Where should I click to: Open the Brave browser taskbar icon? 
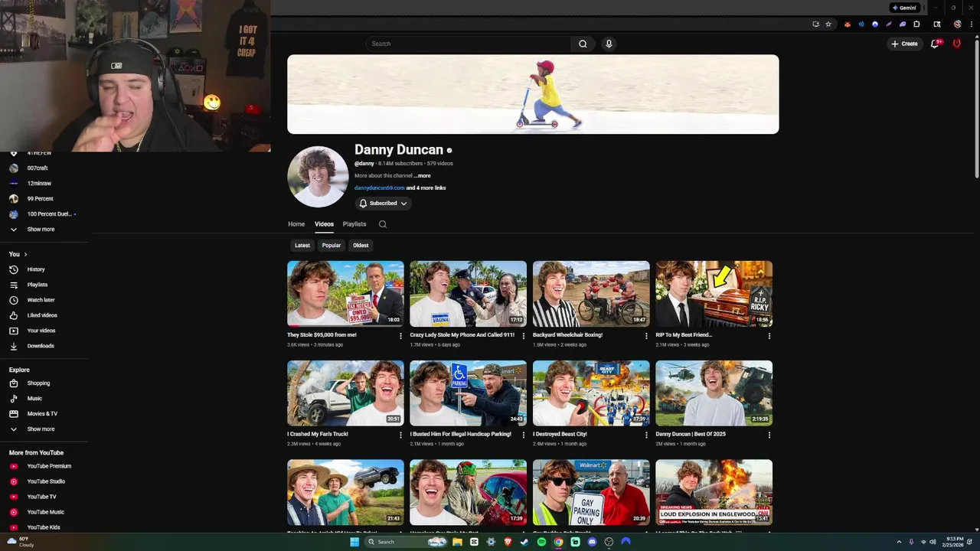[508, 542]
